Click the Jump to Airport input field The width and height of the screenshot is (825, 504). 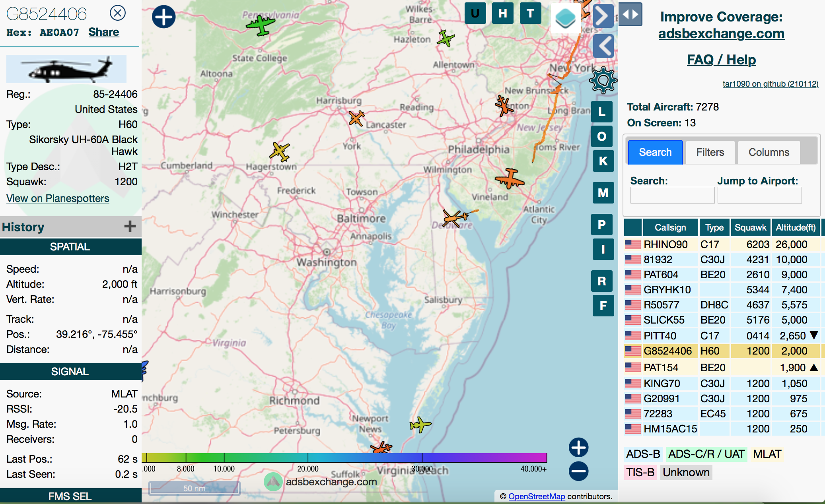[x=759, y=195]
